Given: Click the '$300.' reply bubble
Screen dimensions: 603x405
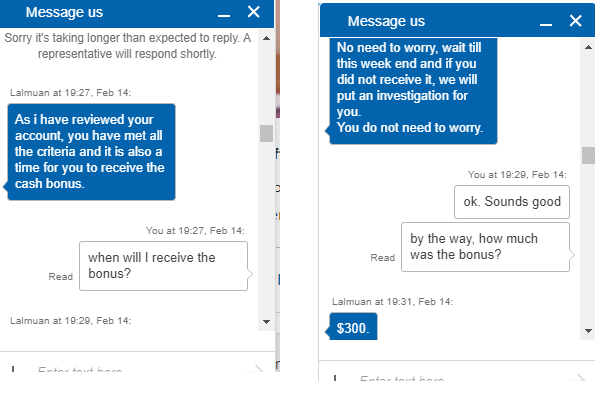Looking at the screenshot, I should tap(353, 327).
